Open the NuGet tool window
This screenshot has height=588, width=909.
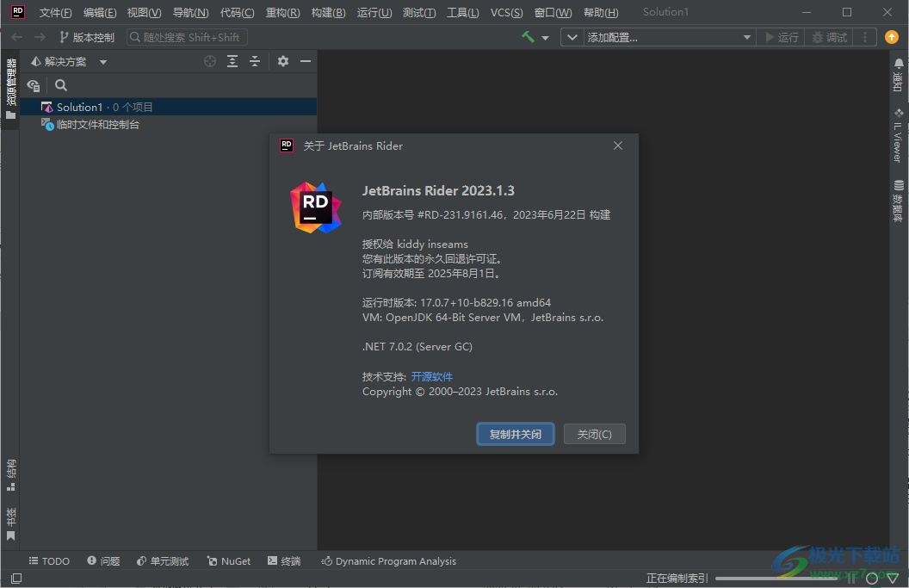(x=228, y=560)
